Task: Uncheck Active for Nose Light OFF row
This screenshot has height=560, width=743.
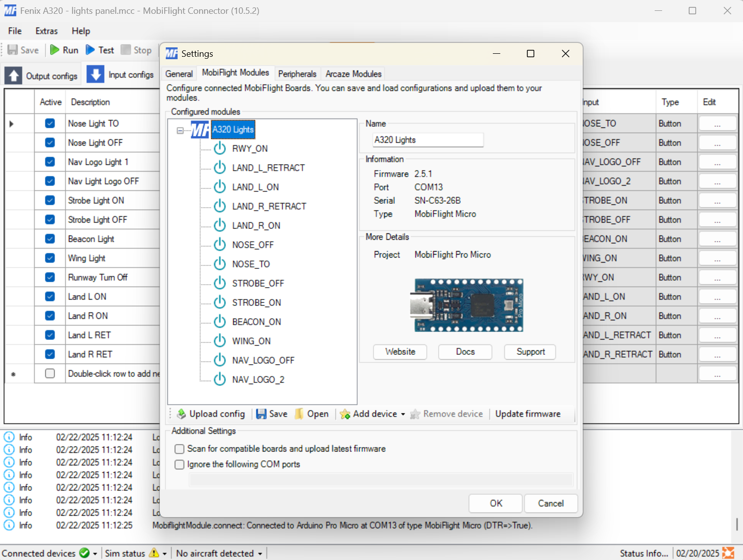Action: [50, 143]
